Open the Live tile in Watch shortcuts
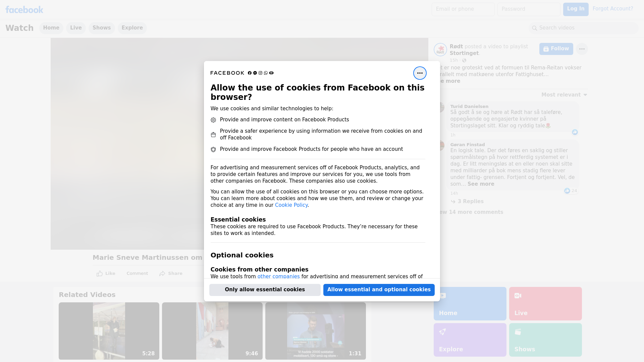This screenshot has width=644, height=362. (x=545, y=304)
